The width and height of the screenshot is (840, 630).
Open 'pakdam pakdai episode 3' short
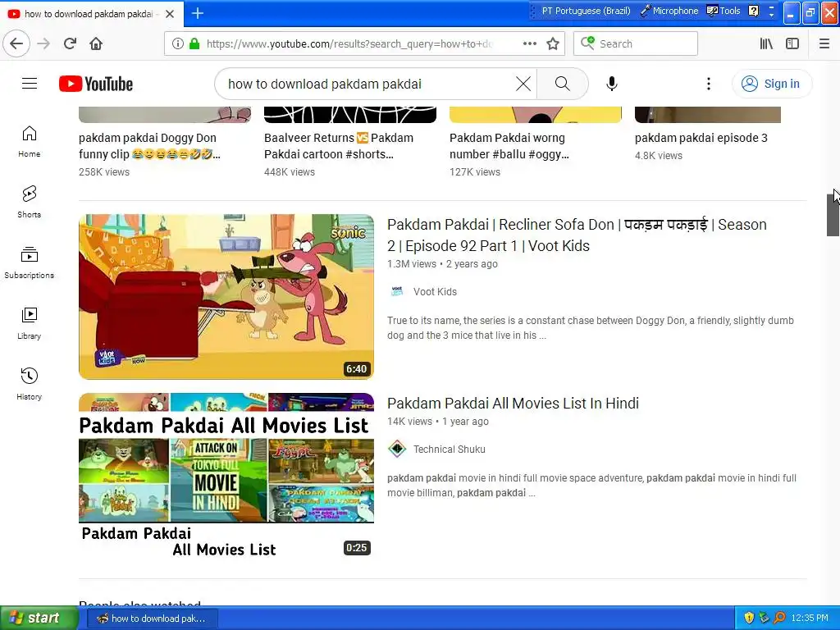[701, 138]
